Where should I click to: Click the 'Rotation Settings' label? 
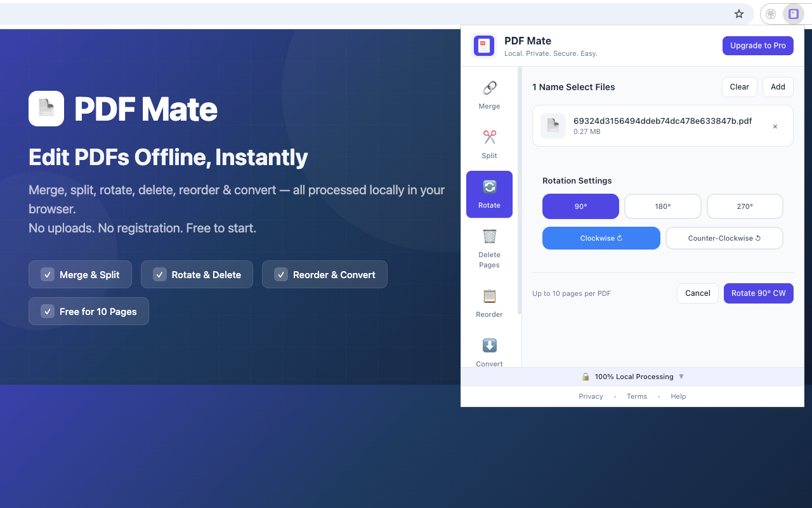pyautogui.click(x=577, y=181)
